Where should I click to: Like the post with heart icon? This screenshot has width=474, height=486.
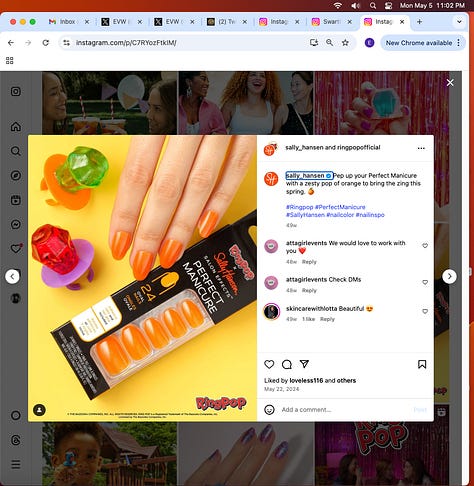pos(269,364)
